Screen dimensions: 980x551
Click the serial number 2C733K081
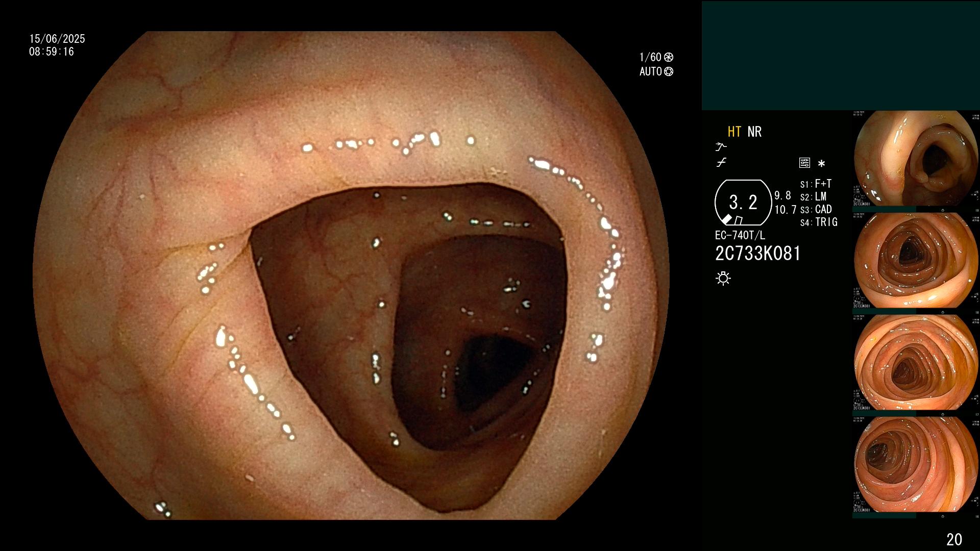(758, 254)
